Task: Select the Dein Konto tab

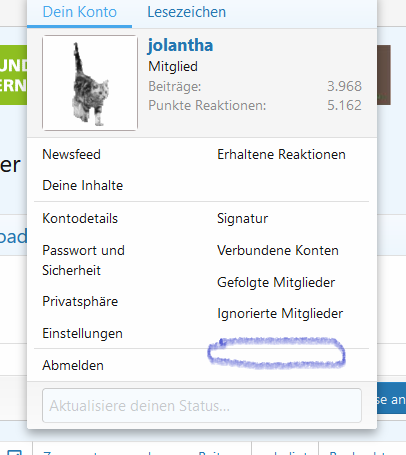Action: tap(80, 12)
